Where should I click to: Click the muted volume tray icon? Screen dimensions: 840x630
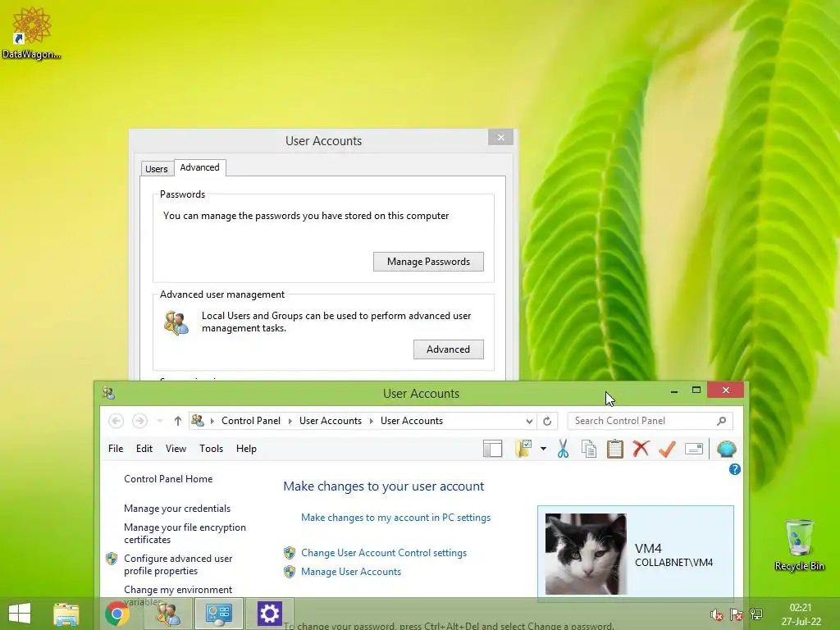[717, 614]
